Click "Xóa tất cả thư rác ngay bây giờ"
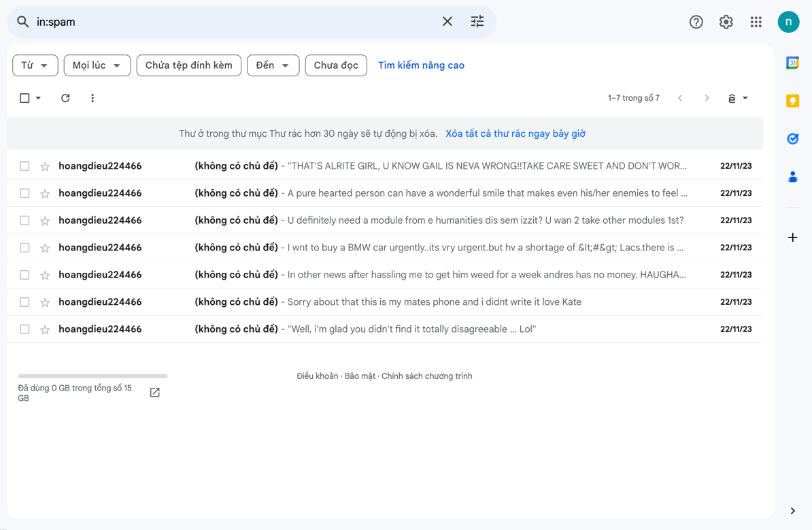 point(515,133)
